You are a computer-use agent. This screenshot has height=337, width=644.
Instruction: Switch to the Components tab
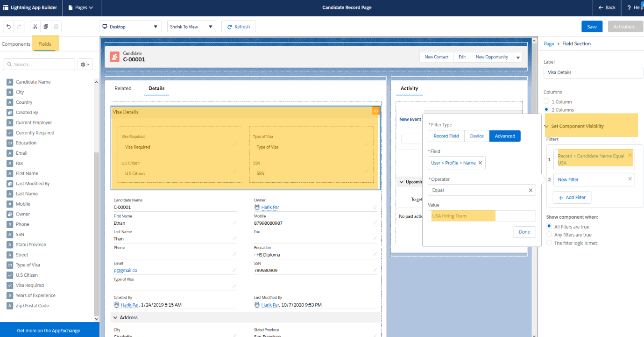pyautogui.click(x=16, y=44)
